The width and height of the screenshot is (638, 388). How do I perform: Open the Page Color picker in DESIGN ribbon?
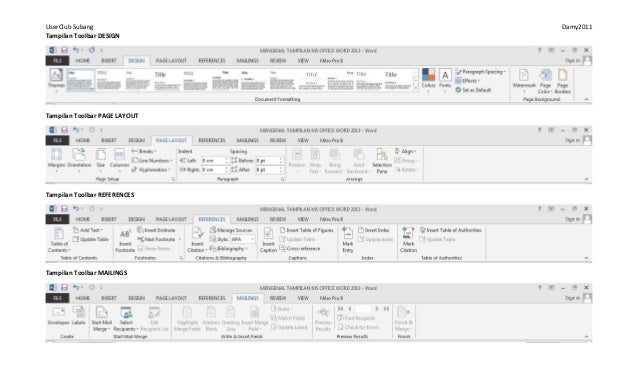point(545,81)
